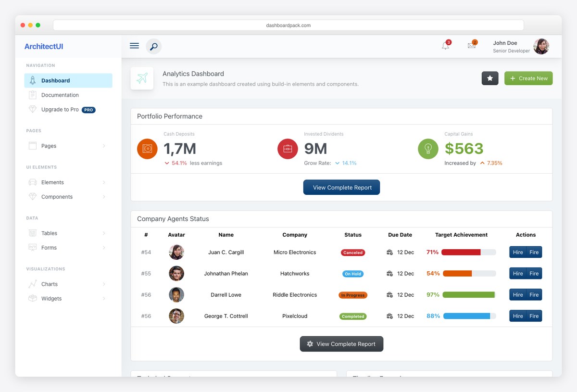Expand the Pages chevron
The image size is (577, 392).
pyautogui.click(x=104, y=146)
